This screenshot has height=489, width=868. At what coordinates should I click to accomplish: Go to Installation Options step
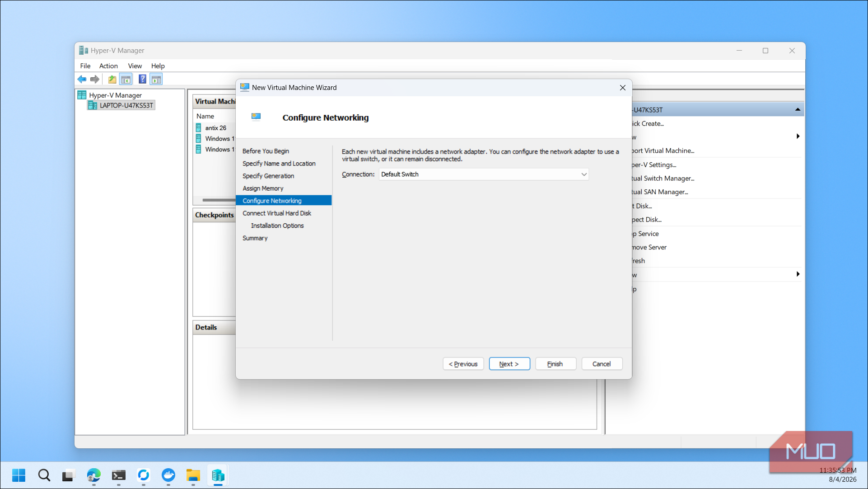pos(277,226)
